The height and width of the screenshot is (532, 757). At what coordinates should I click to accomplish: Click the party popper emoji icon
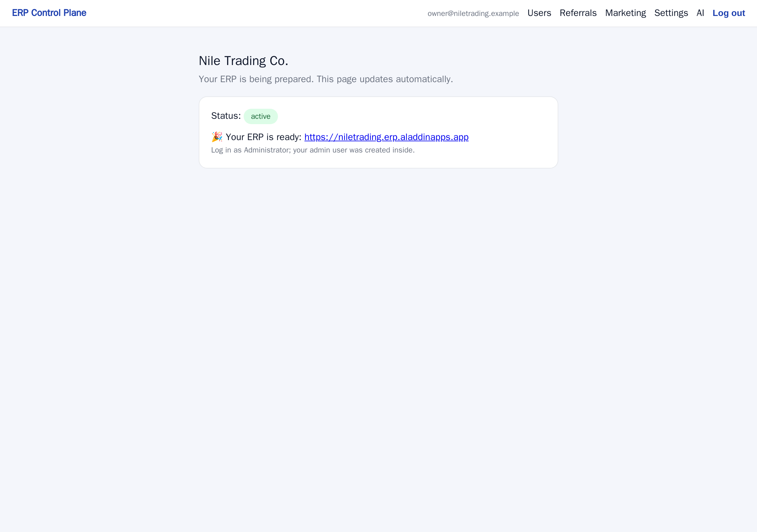(217, 137)
